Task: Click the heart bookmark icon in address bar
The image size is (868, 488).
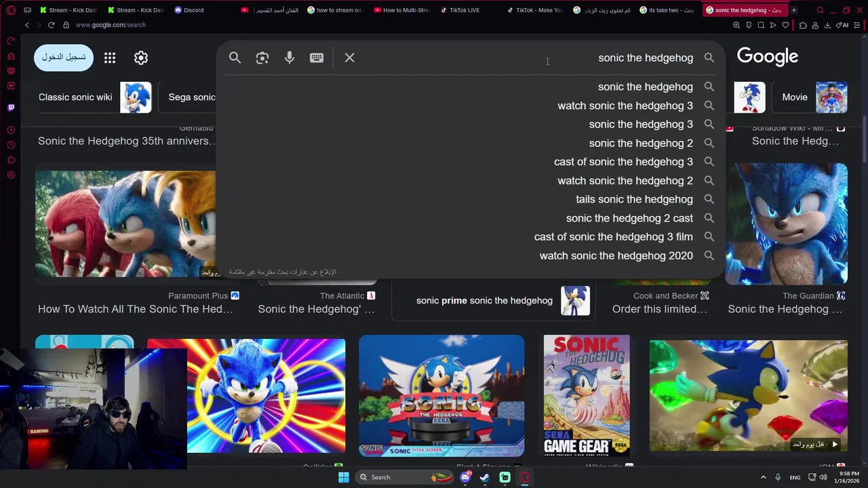Action: pos(785,25)
